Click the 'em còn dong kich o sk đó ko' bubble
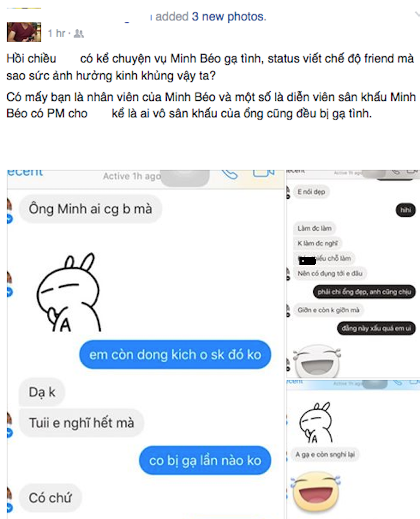420x519 pixels. pyautogui.click(x=175, y=354)
